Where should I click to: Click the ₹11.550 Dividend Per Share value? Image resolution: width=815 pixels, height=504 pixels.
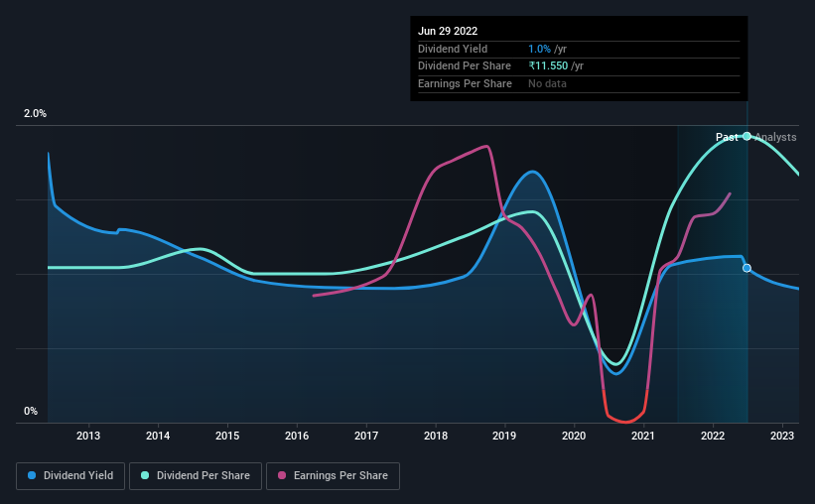point(548,66)
